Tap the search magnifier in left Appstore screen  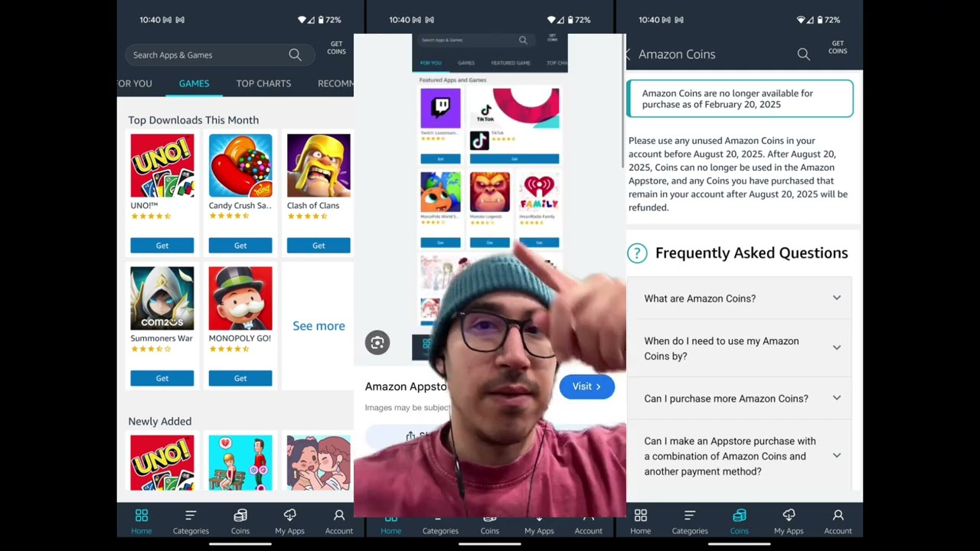(295, 54)
